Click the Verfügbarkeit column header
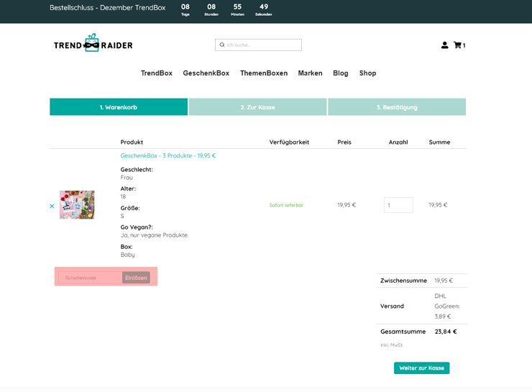Viewport: 532px width, 392px height. (289, 142)
